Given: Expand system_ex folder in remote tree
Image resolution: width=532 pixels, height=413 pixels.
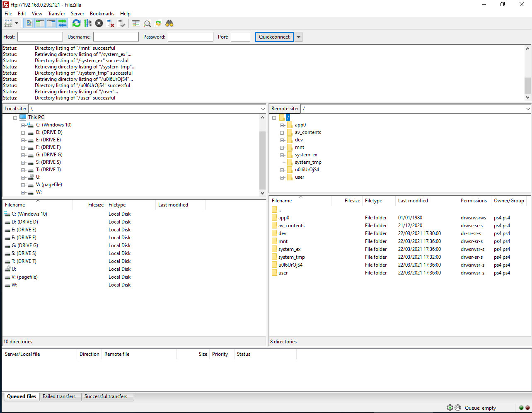Looking at the screenshot, I should 282,155.
